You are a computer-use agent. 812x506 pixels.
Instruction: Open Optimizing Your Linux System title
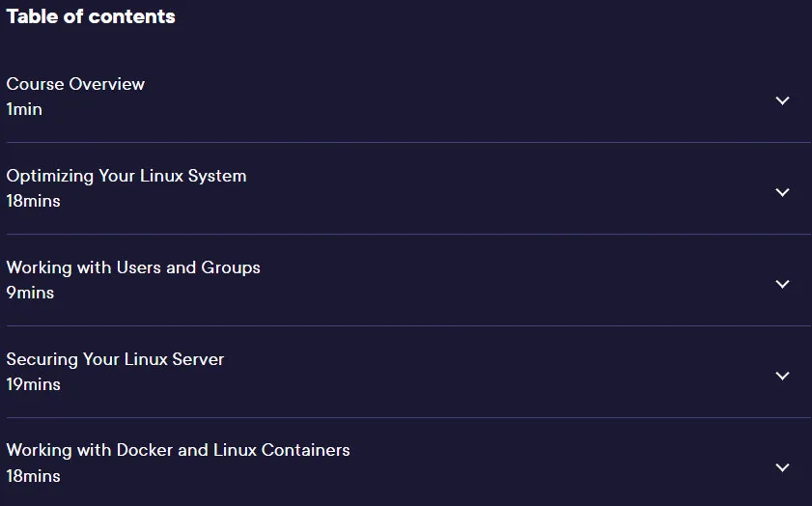(126, 176)
